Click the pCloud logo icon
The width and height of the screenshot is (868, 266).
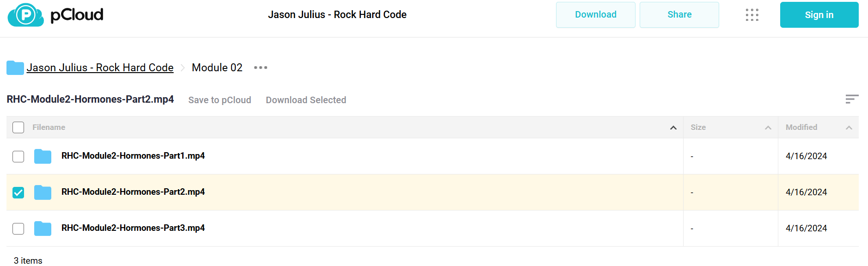(x=26, y=15)
